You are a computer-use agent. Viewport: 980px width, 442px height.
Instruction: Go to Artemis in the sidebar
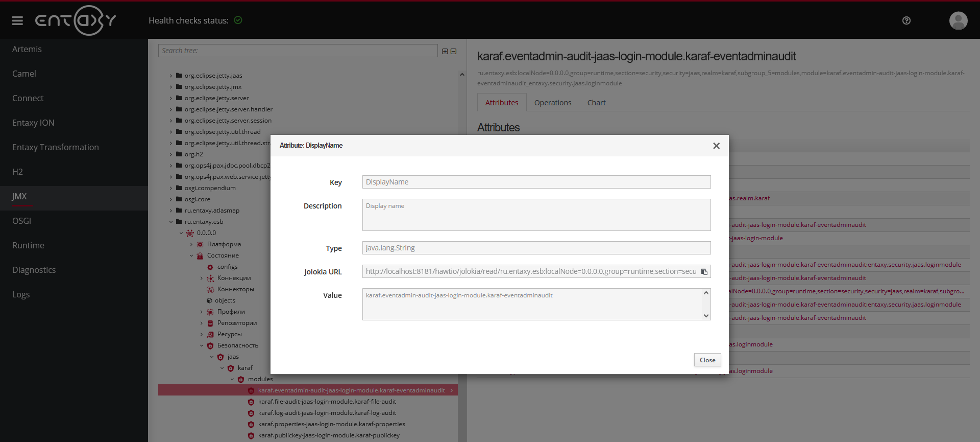[27, 49]
